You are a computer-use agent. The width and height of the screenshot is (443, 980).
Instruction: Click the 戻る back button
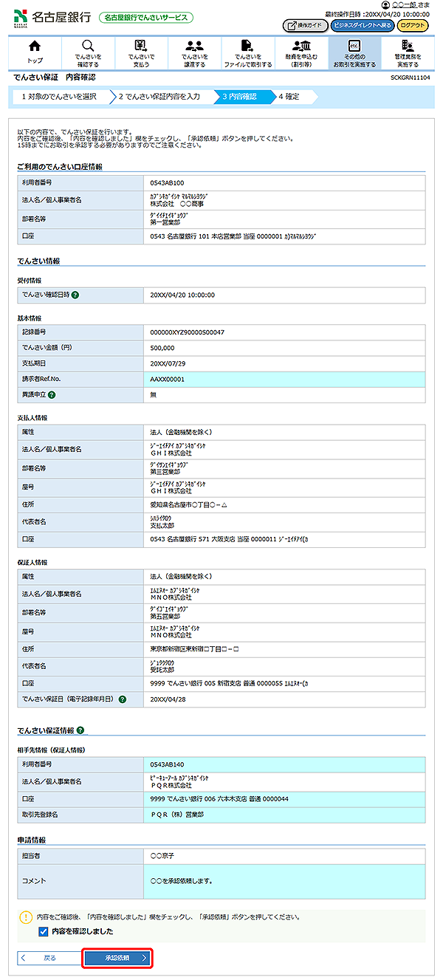47,959
